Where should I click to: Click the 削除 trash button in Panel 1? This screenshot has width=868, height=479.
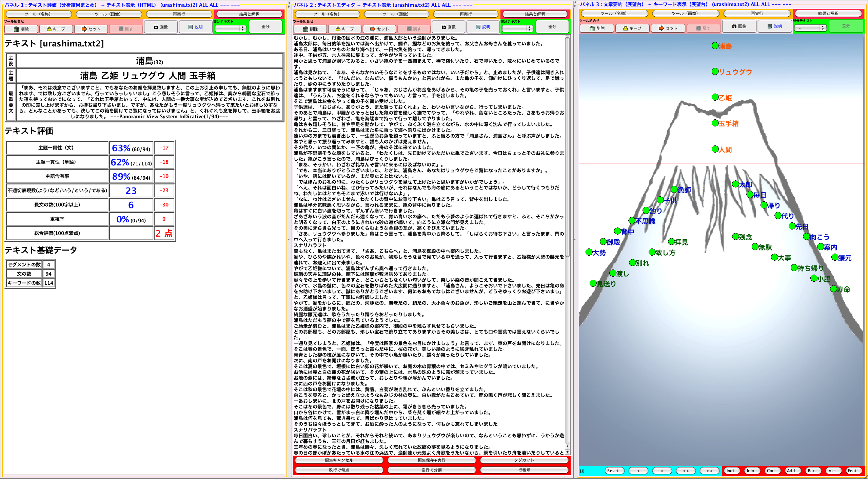coord(21,29)
